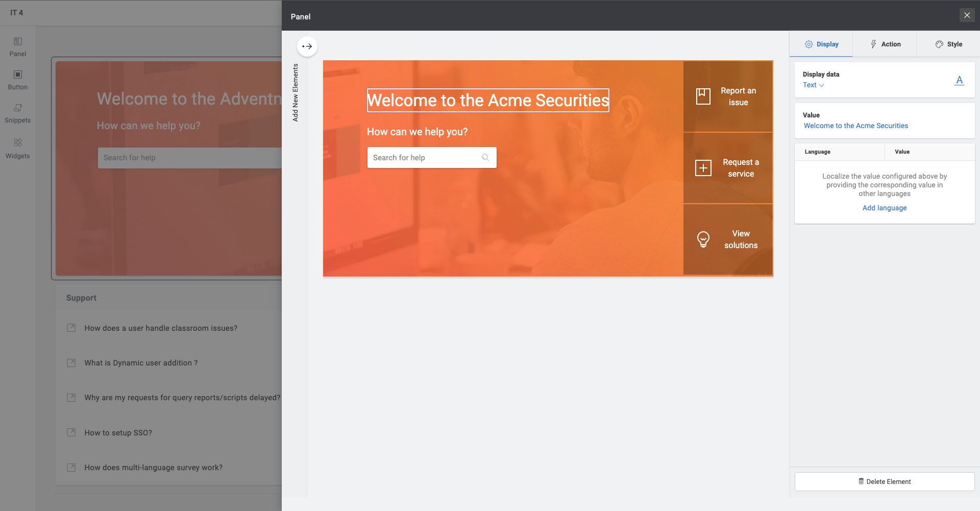
Task: Click the magnifier icon in search box
Action: [x=485, y=158]
